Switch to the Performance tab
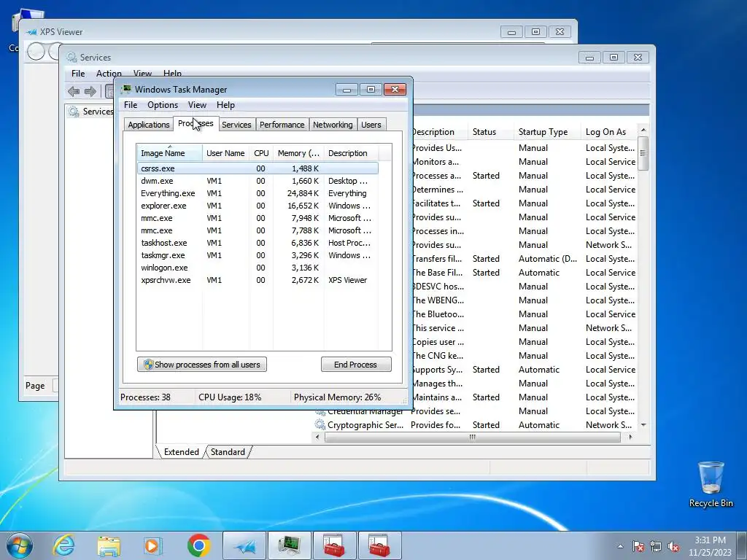Screen dimensions: 747x560 (282, 124)
